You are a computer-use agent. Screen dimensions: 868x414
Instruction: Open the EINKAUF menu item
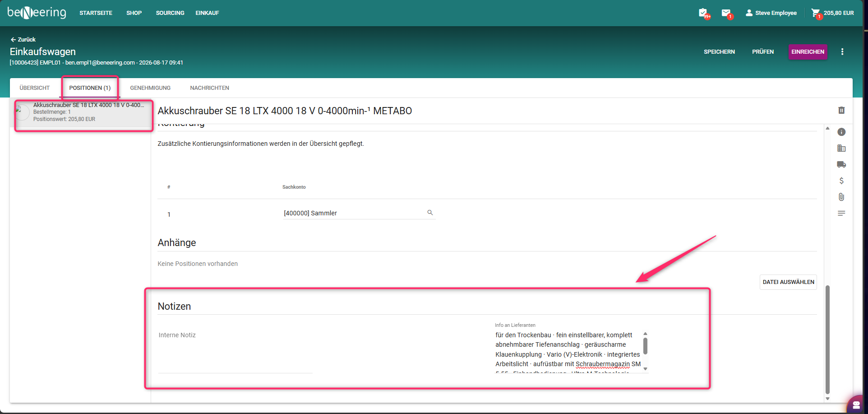[x=208, y=13]
